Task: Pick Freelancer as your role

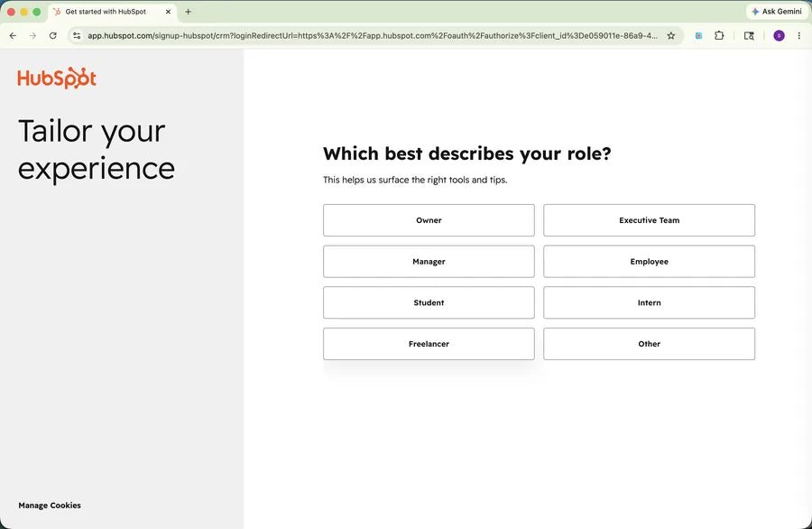Action: click(429, 344)
